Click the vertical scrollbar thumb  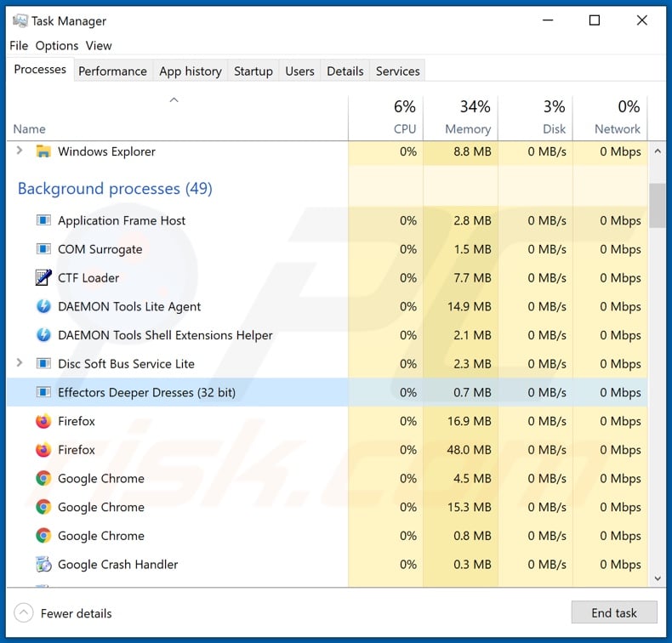(658, 206)
